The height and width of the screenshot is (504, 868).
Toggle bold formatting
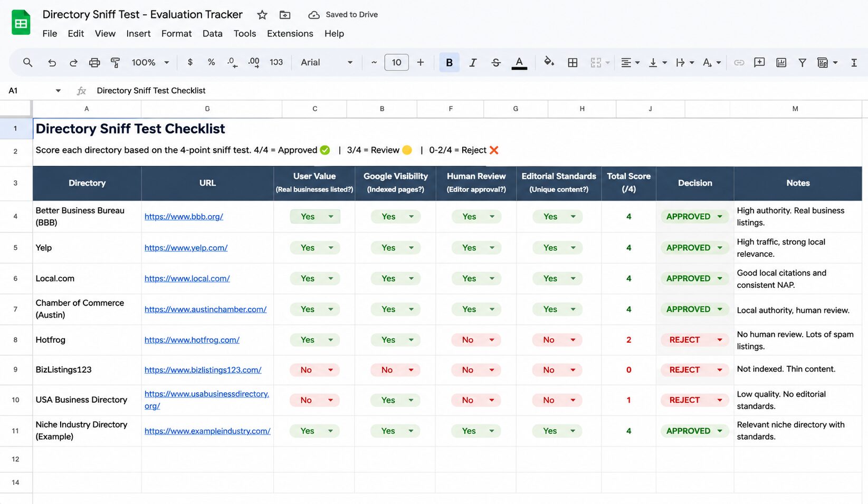click(449, 62)
